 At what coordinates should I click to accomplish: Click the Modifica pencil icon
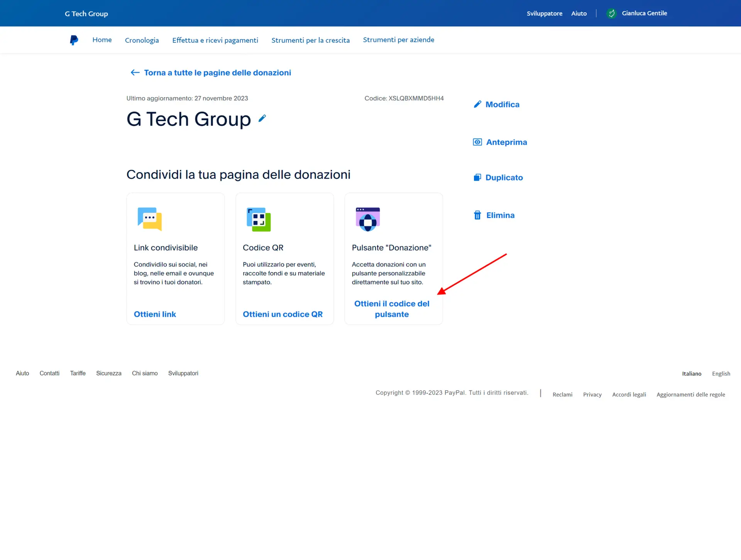(x=477, y=104)
